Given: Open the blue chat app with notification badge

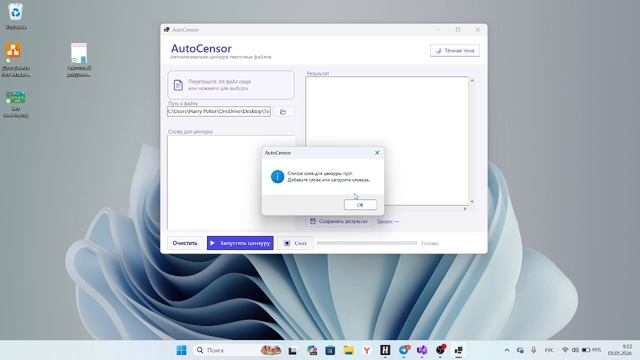Looking at the screenshot, I should coord(404,350).
